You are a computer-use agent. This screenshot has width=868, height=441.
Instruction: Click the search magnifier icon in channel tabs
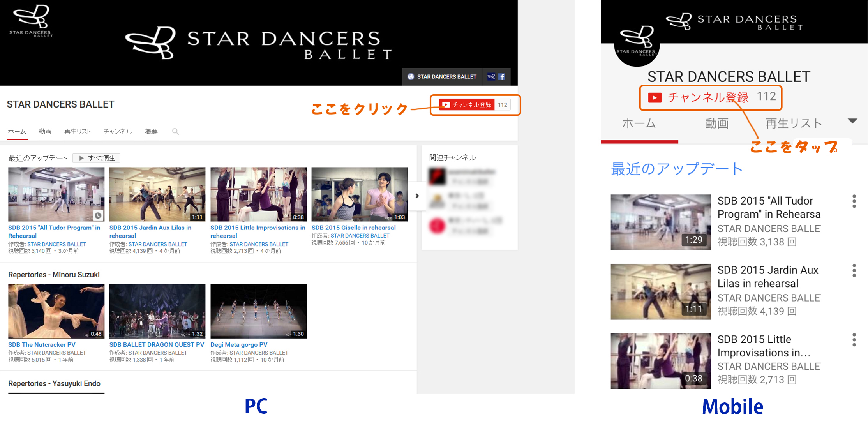(x=175, y=132)
